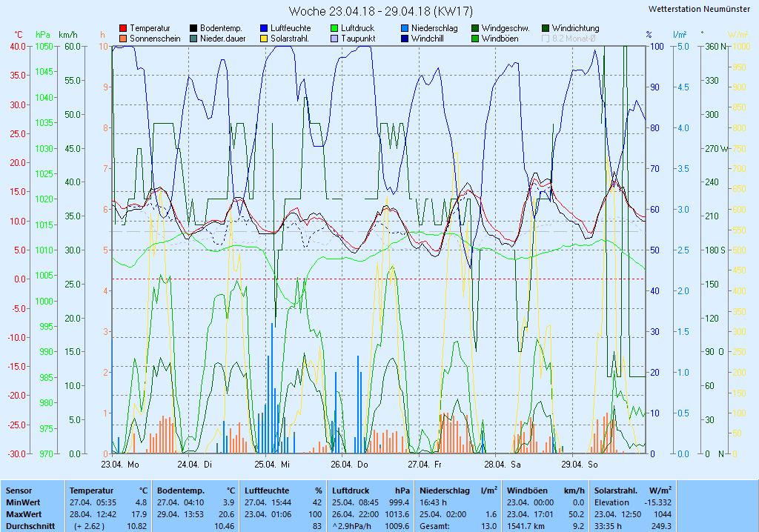Click the maximum temperature value 17.9
The width and height of the screenshot is (759, 532).
coord(139,514)
